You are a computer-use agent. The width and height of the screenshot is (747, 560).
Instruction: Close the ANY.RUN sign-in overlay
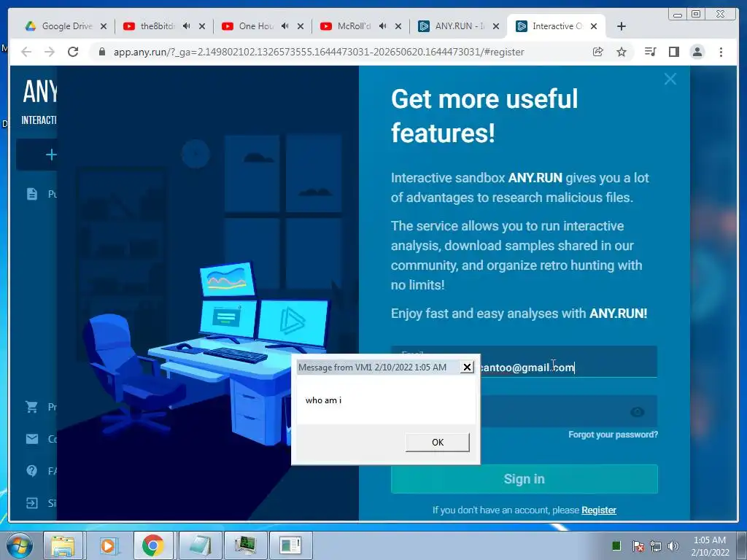pyautogui.click(x=670, y=79)
